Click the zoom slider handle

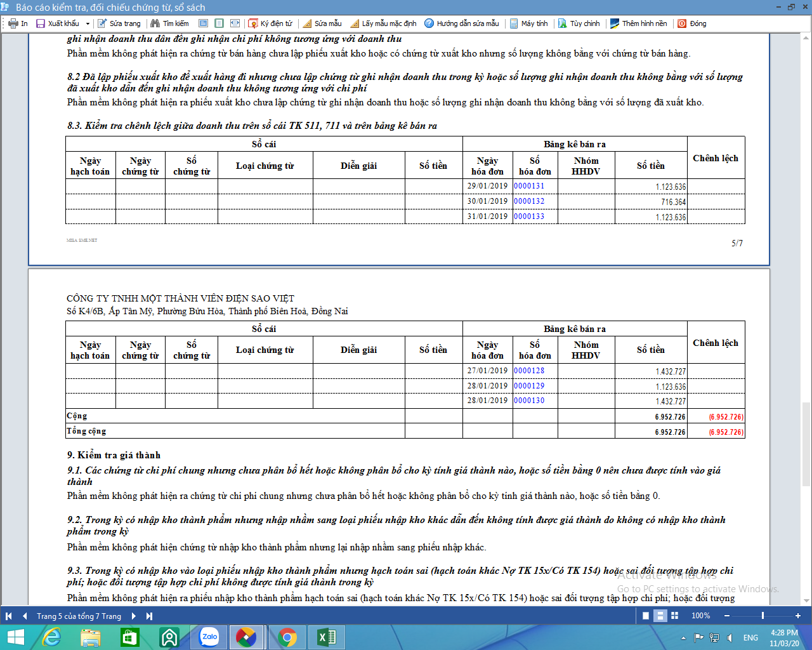[x=763, y=616]
